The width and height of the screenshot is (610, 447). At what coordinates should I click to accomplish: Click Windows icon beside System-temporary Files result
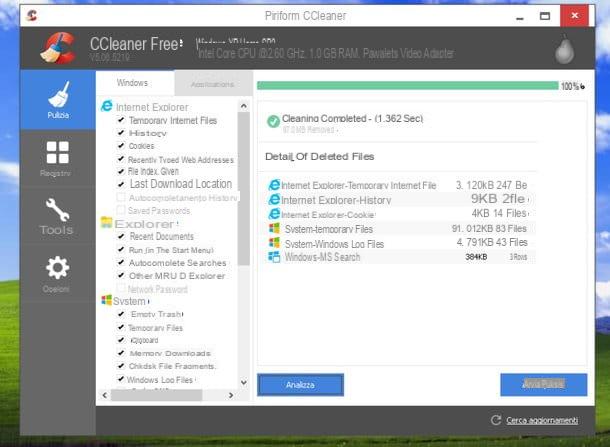click(x=274, y=228)
